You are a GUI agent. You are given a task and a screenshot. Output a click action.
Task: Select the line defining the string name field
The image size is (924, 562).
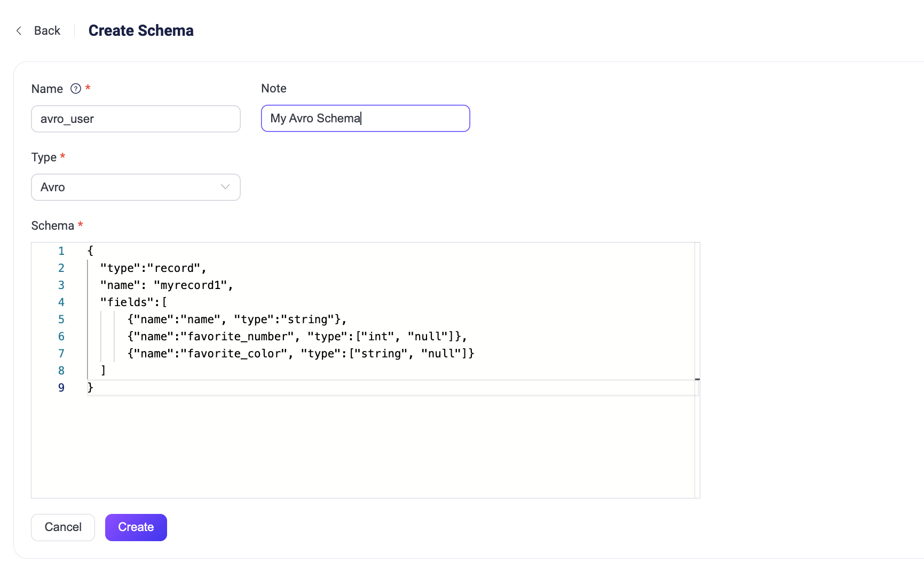(236, 319)
